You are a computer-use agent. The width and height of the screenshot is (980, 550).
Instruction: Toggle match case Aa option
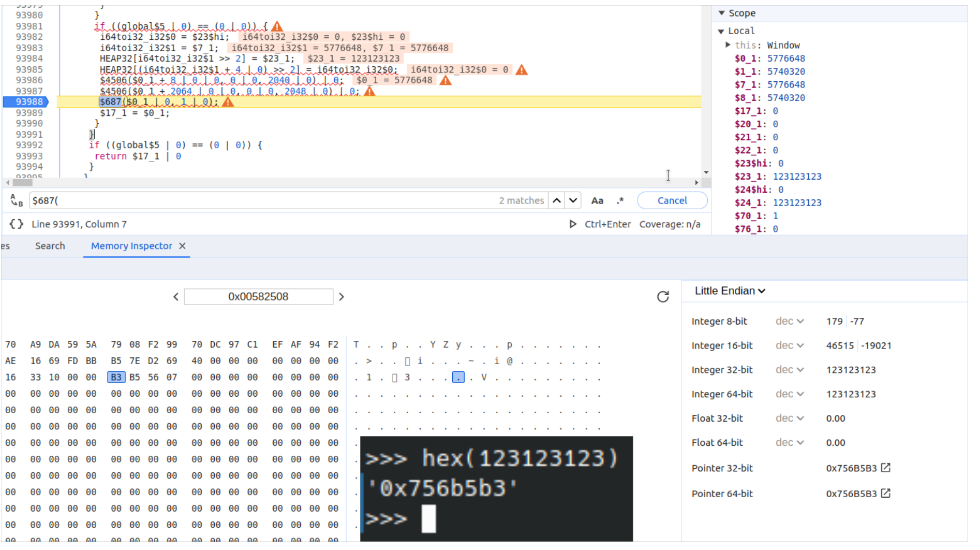[x=597, y=200]
